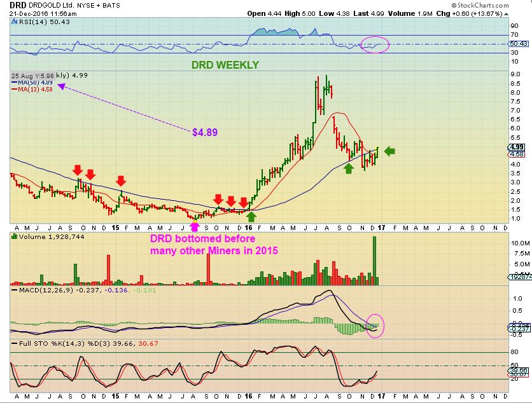The height and width of the screenshot is (403, 532).
Task: Click the 30 label on the RSI axis
Action: [x=514, y=53]
